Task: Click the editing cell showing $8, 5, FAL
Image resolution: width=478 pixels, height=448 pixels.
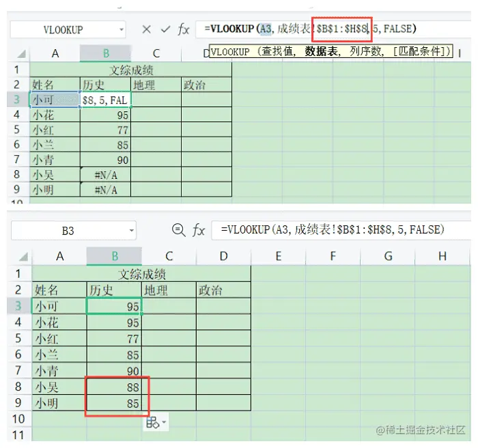Action: pyautogui.click(x=105, y=100)
